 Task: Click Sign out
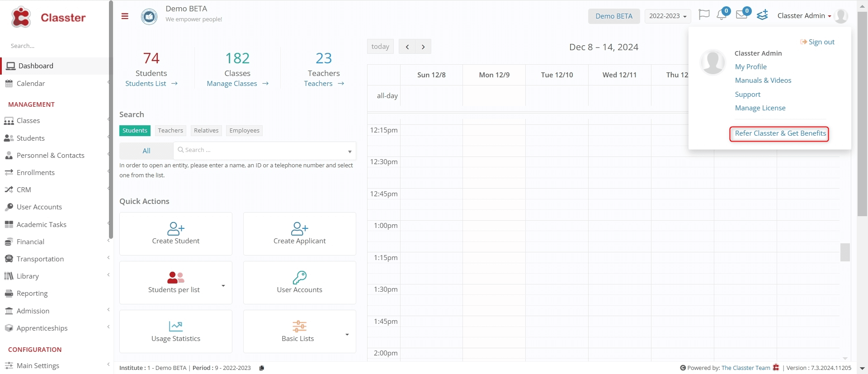(x=817, y=42)
